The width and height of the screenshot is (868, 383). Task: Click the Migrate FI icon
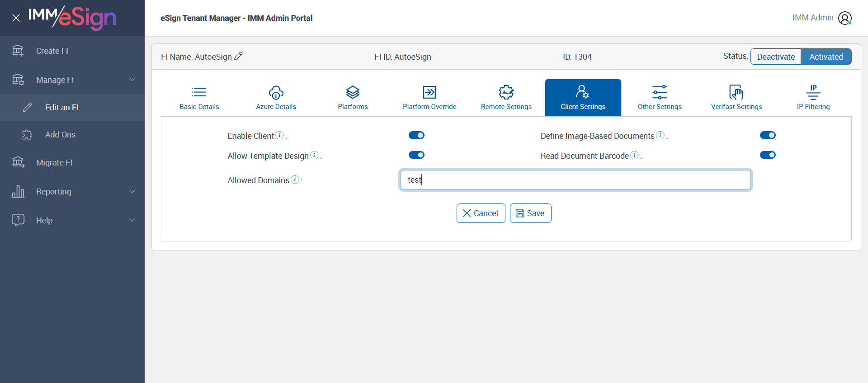pos(18,162)
